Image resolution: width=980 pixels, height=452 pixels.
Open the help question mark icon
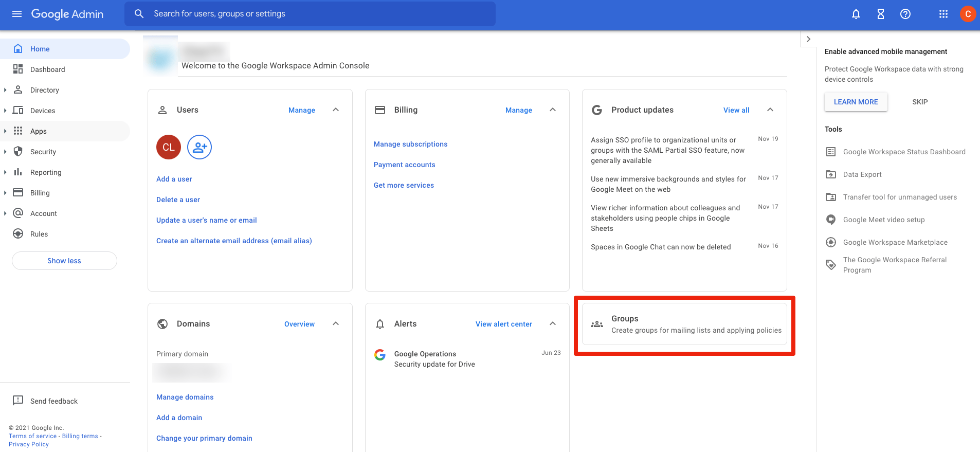[905, 14]
